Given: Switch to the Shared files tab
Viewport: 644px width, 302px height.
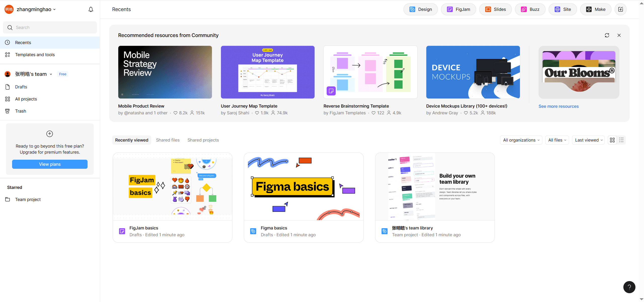Looking at the screenshot, I should [168, 140].
